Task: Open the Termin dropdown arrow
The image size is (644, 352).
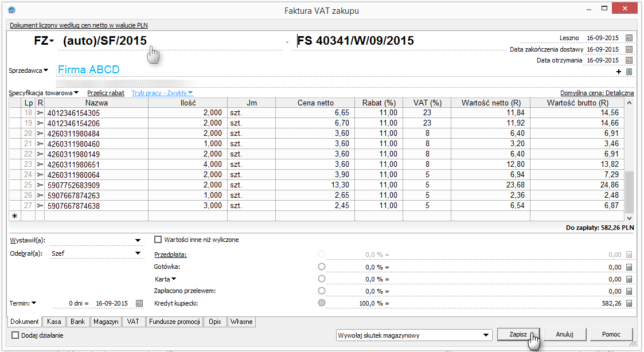Action: (34, 303)
